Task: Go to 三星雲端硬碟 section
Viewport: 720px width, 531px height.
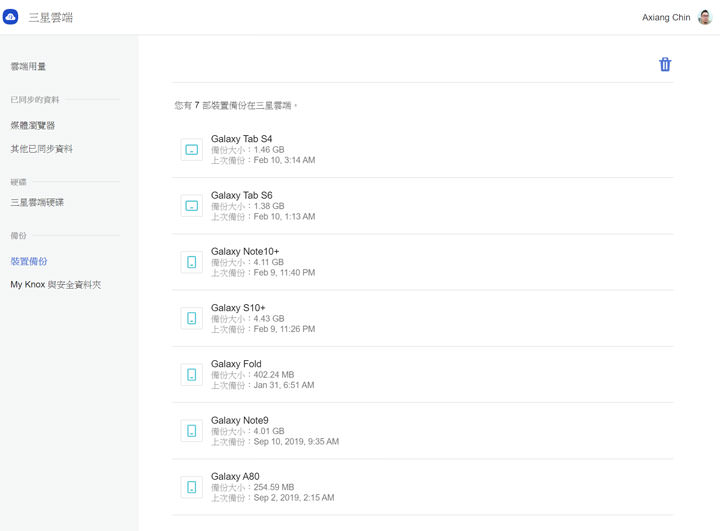Action: tap(37, 202)
